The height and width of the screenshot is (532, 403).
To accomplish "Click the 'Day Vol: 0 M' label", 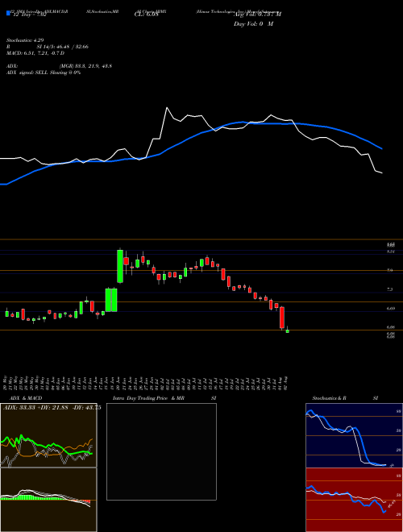I will pyautogui.click(x=253, y=24).
